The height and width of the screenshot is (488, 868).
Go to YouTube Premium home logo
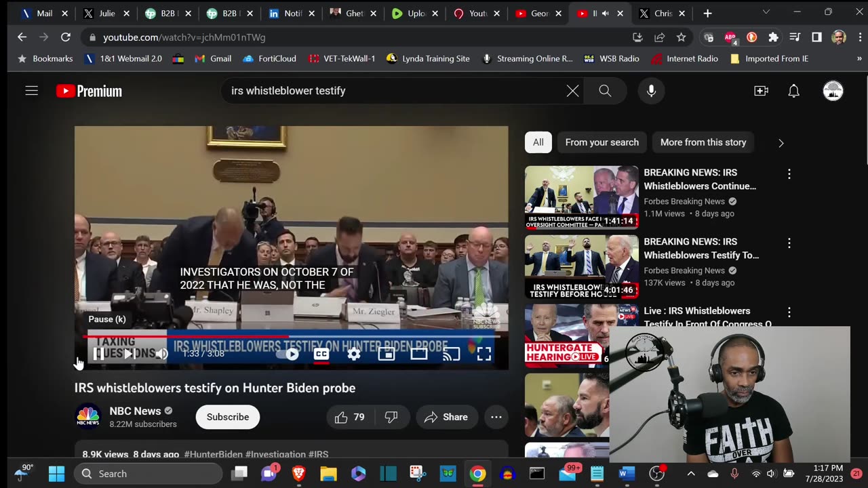pos(90,91)
